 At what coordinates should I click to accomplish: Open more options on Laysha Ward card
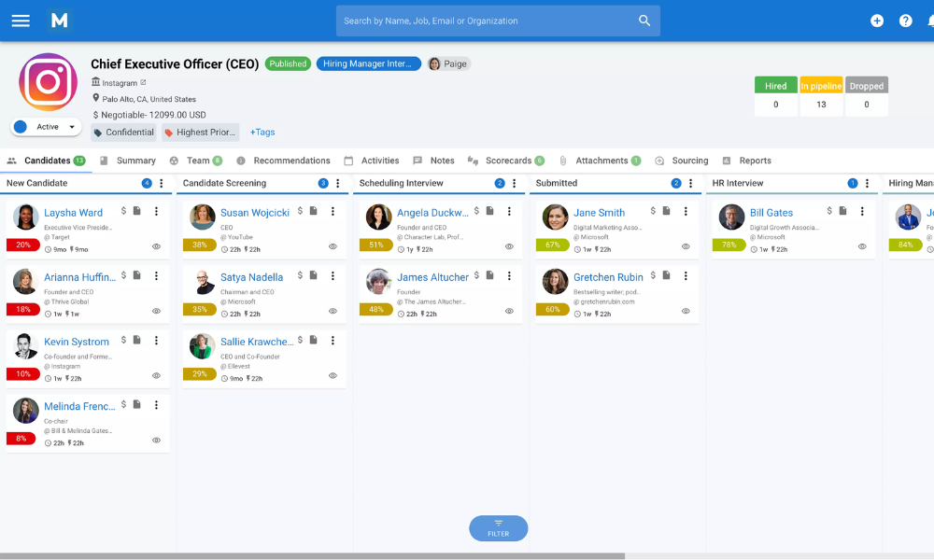(156, 211)
